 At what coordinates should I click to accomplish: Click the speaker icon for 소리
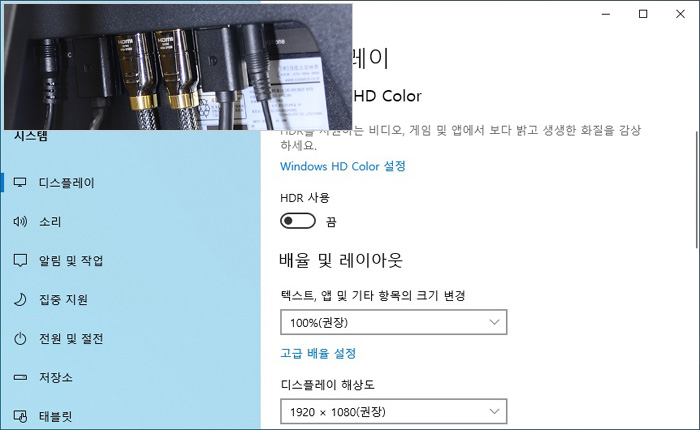tap(20, 221)
